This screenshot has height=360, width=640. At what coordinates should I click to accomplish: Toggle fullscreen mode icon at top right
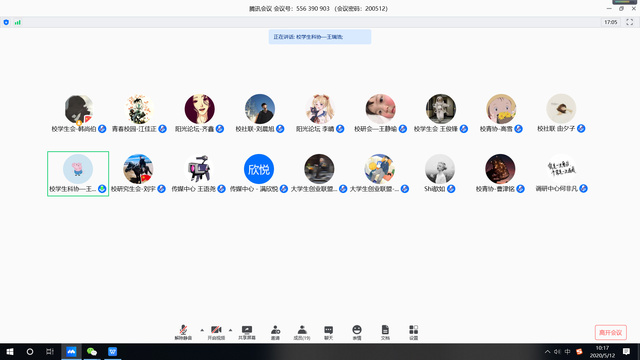[x=630, y=22]
